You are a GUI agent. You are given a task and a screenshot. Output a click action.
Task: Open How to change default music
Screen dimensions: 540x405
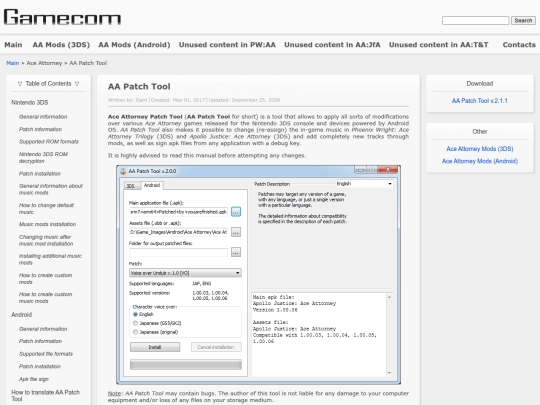click(46, 208)
